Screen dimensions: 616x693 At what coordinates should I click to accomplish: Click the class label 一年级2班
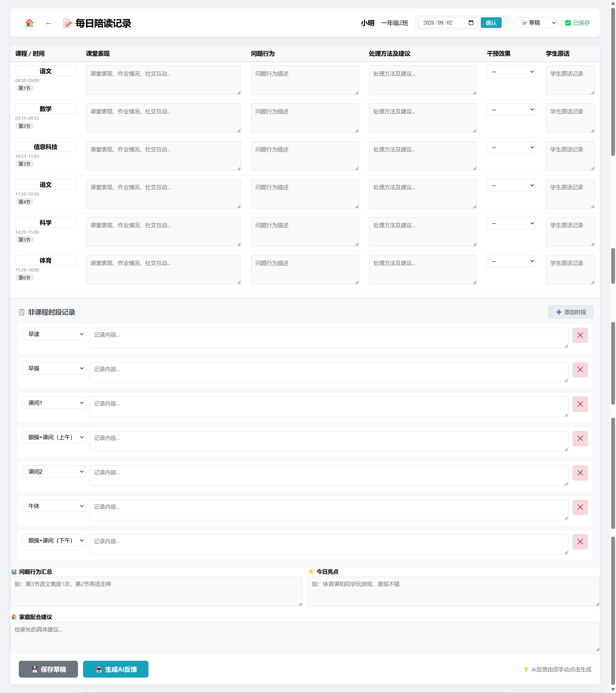(x=394, y=23)
